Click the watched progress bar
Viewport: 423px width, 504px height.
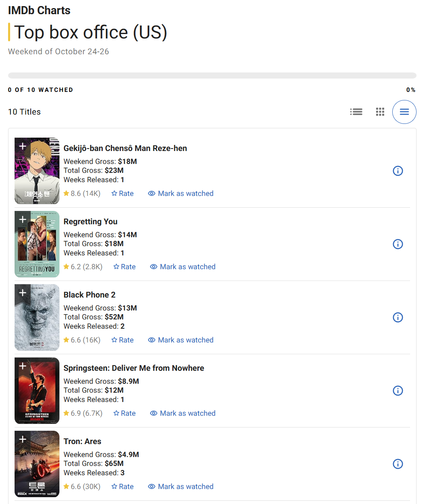212,76
